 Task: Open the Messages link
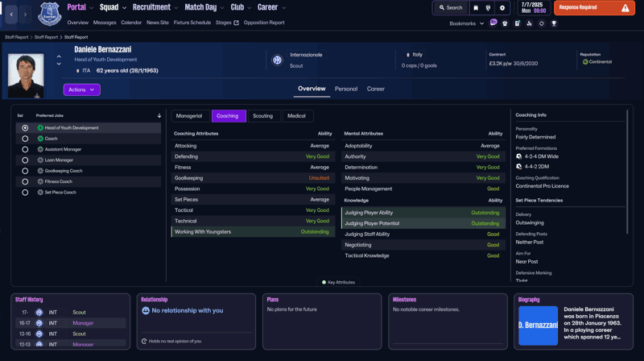[105, 23]
